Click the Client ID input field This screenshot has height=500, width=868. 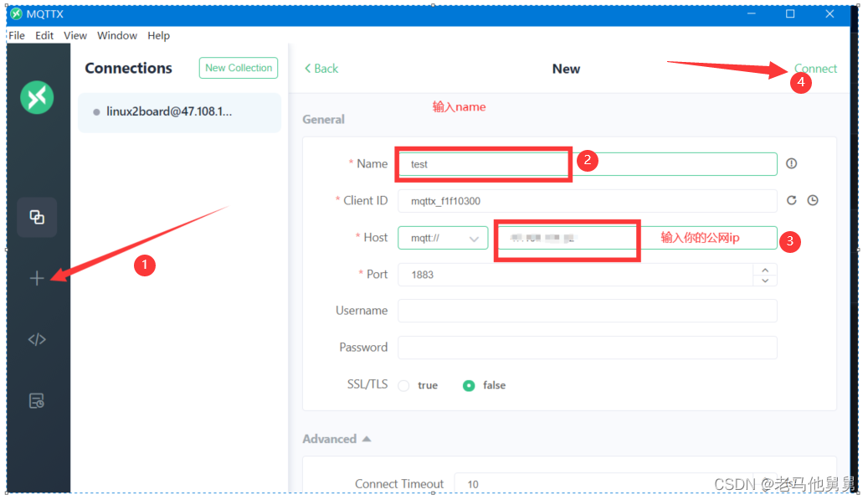tap(588, 201)
